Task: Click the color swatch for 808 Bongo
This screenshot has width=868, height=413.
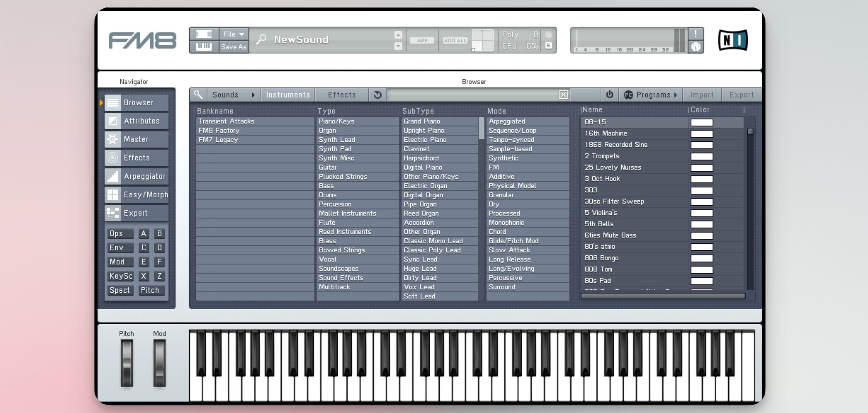Action: click(702, 259)
